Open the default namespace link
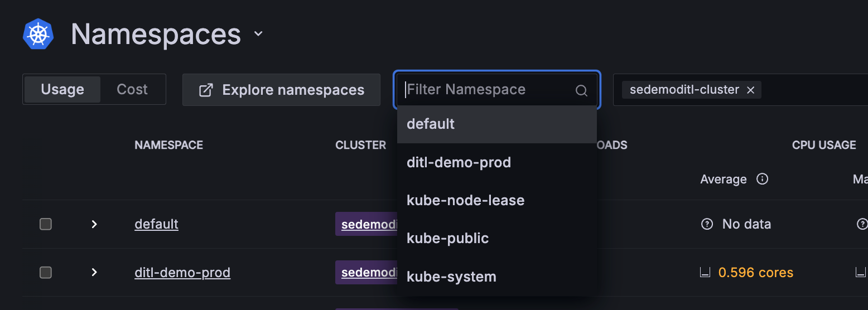Image resolution: width=868 pixels, height=310 pixels. (156, 224)
